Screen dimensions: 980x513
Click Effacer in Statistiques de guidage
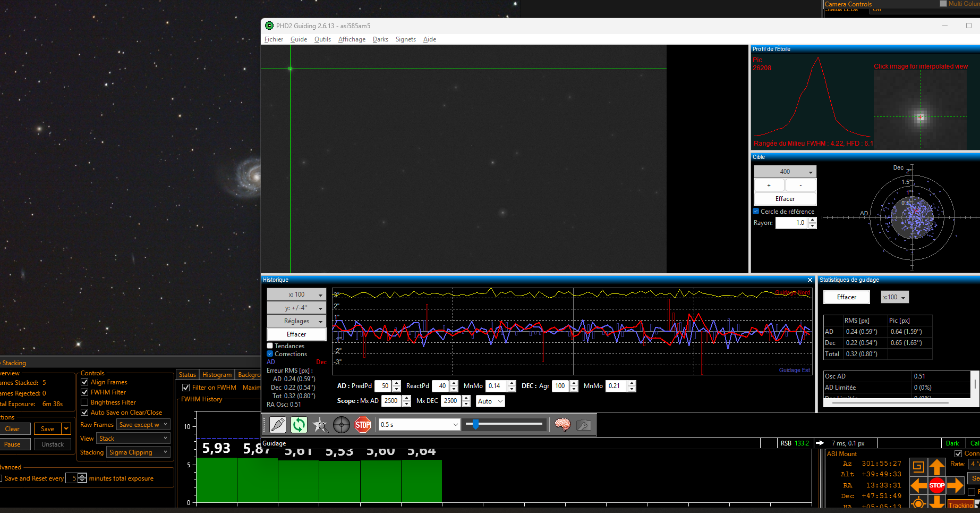pos(847,297)
